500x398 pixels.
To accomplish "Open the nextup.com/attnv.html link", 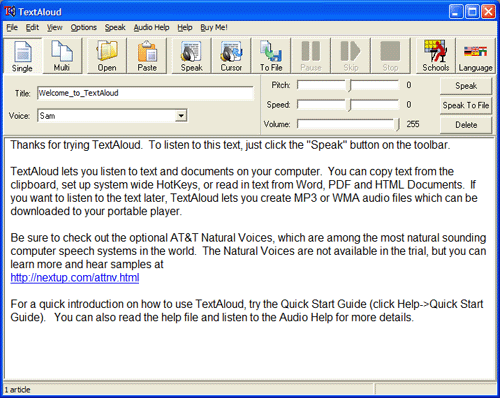I will click(75, 278).
